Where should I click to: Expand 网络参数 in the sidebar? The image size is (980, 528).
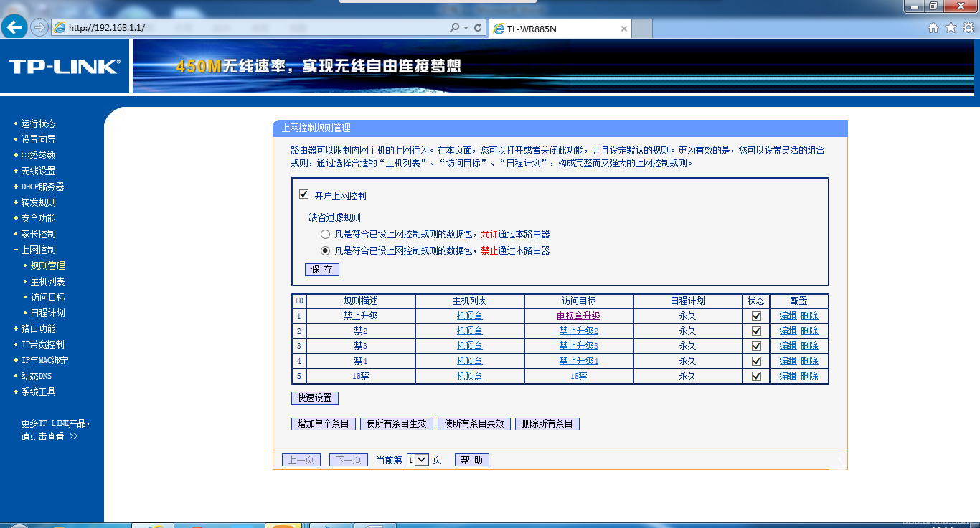click(38, 155)
